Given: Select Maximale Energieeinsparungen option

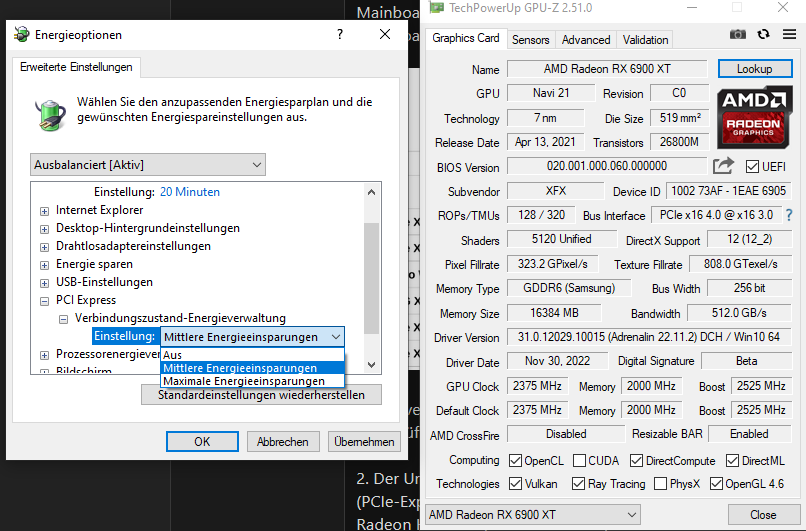Looking at the screenshot, I should pos(252,381).
